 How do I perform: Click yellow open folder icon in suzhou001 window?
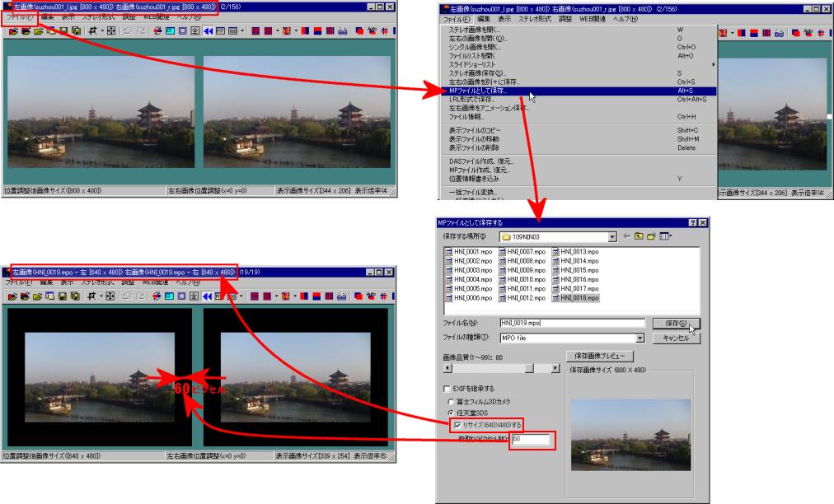[x=38, y=30]
